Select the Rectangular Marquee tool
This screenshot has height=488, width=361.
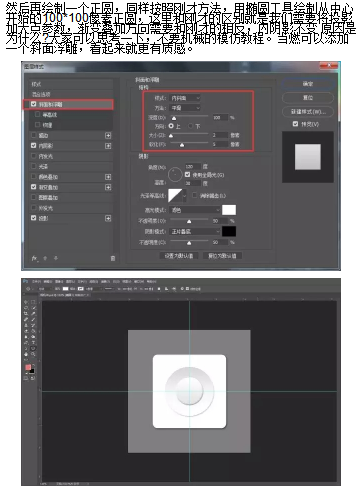click(x=33, y=302)
